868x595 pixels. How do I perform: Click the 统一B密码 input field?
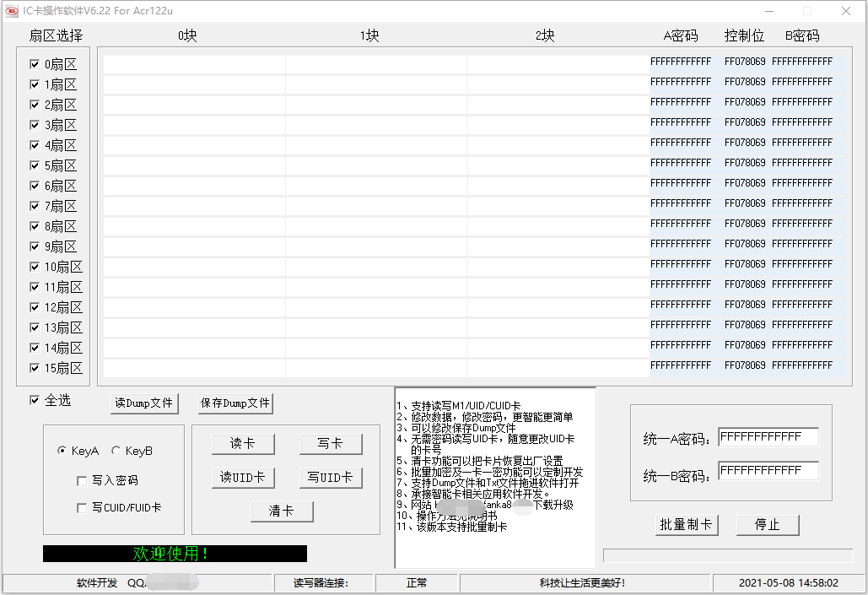coord(768,471)
